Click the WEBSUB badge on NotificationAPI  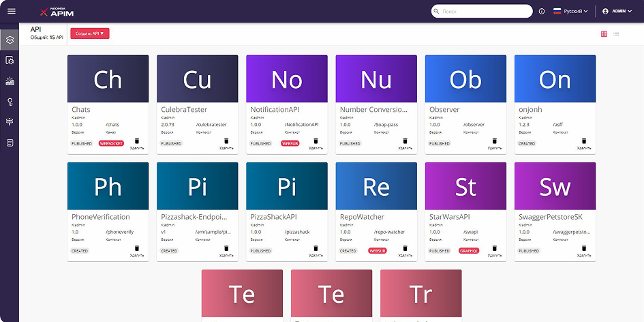(x=290, y=143)
